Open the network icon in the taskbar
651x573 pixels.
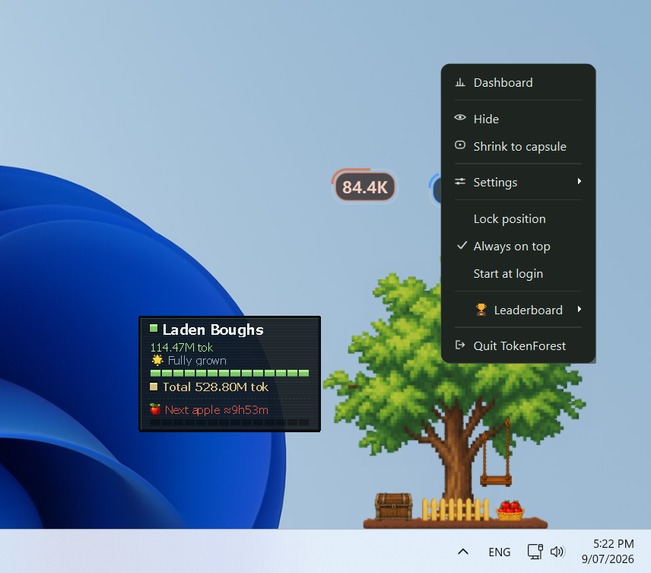[x=535, y=551]
